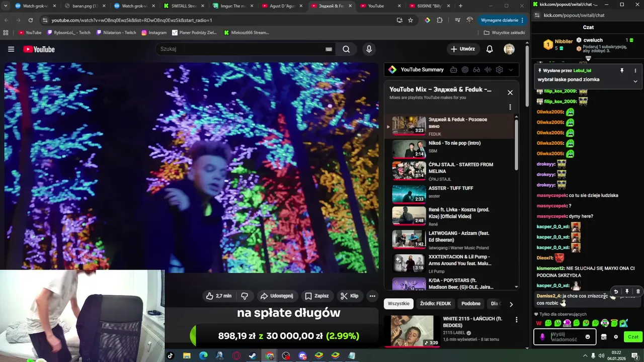Click the Wymagane działanie button
The width and height of the screenshot is (644, 362).
[x=503, y=20]
